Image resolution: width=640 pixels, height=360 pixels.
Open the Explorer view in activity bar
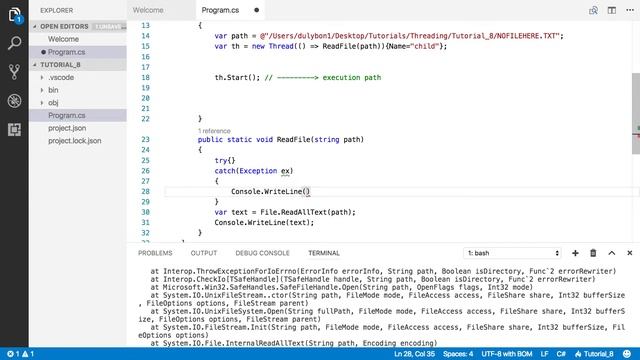click(14, 15)
